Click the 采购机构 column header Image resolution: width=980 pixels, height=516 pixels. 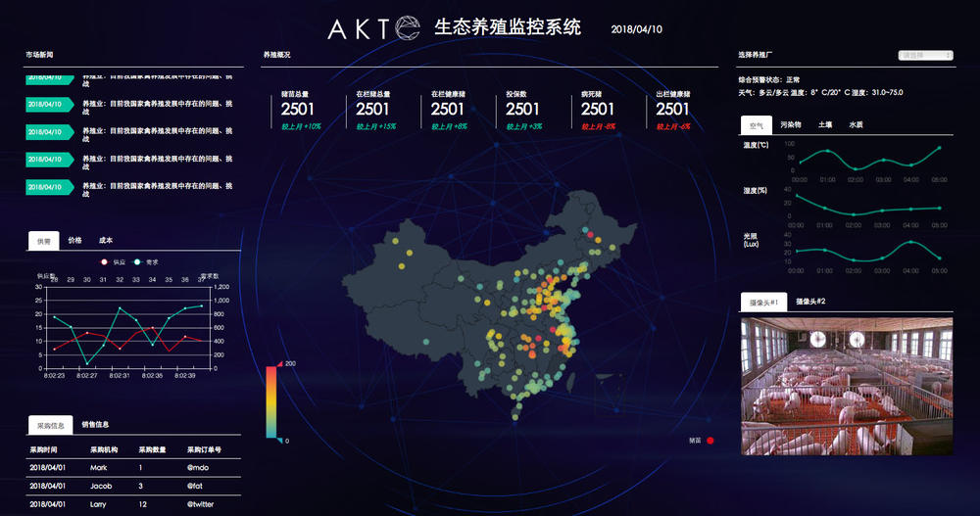coord(104,449)
